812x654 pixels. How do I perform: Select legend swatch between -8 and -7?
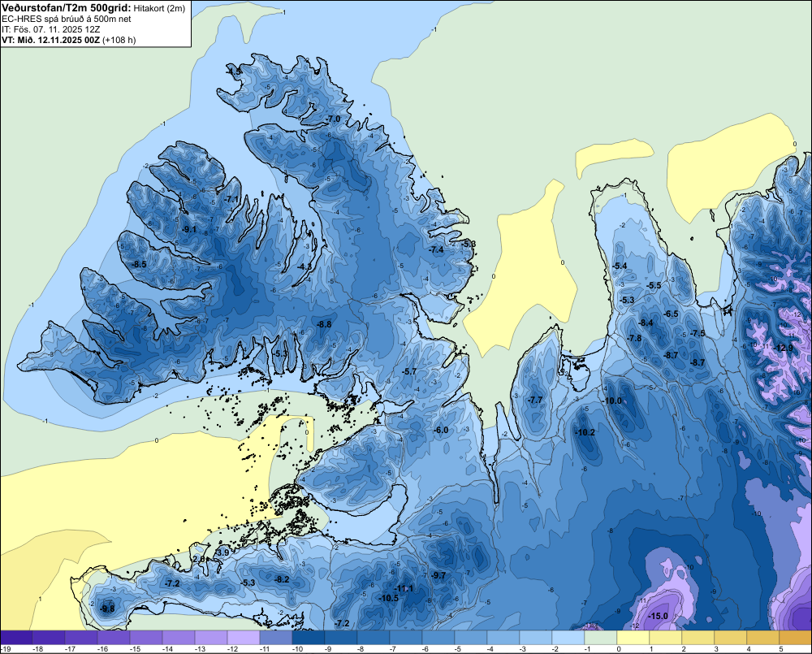pyautogui.click(x=373, y=638)
